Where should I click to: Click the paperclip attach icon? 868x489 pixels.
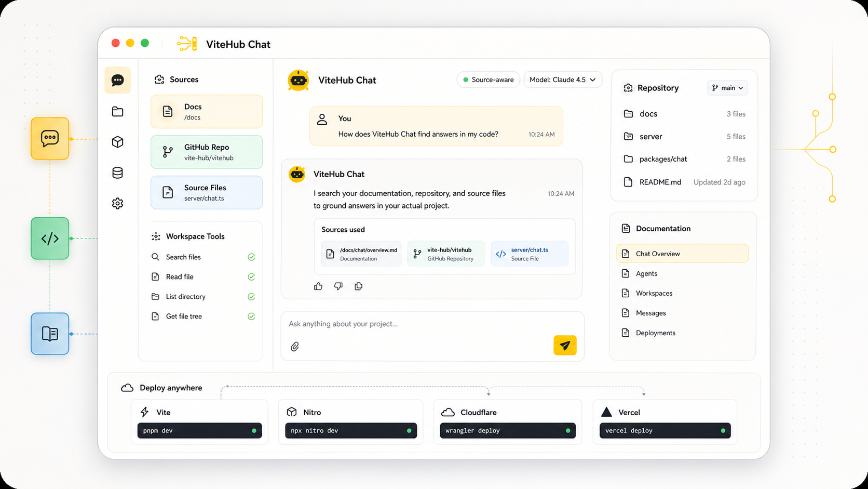[295, 347]
